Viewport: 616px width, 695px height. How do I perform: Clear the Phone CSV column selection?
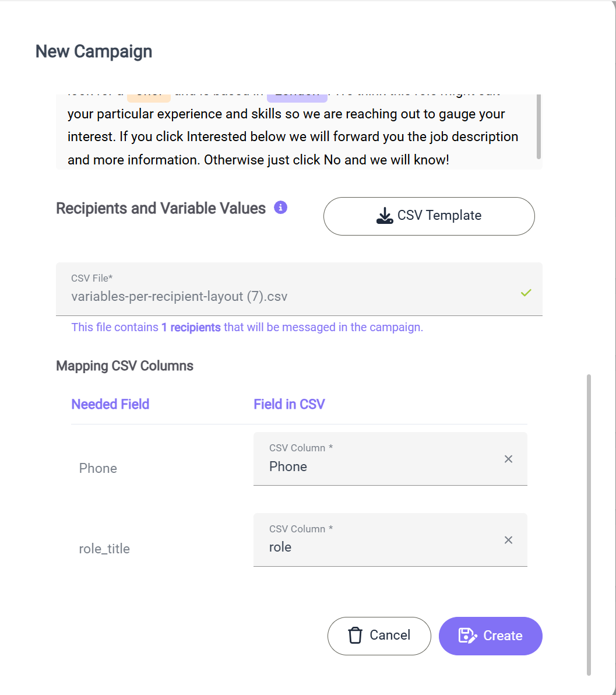tap(508, 459)
